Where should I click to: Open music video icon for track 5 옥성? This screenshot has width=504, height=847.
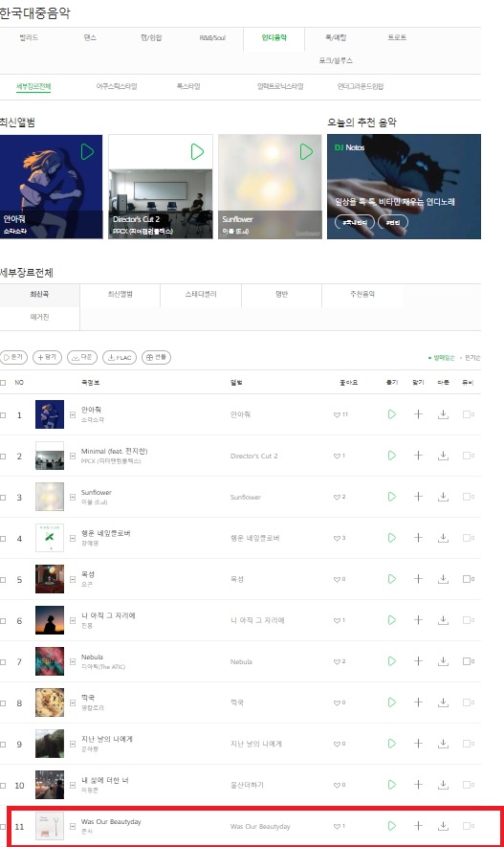pos(468,579)
